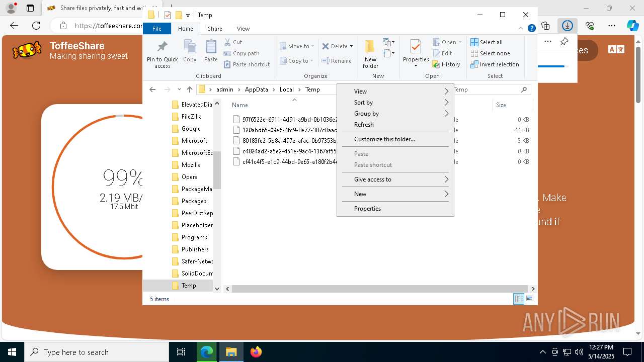644x362 pixels.
Task: Click Invert selection in ribbon
Action: 495,64
